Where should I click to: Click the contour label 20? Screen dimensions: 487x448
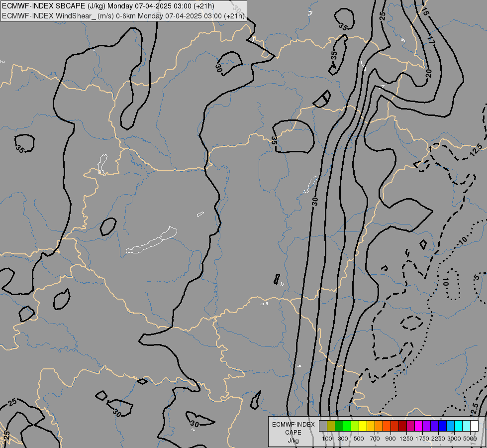click(x=429, y=73)
